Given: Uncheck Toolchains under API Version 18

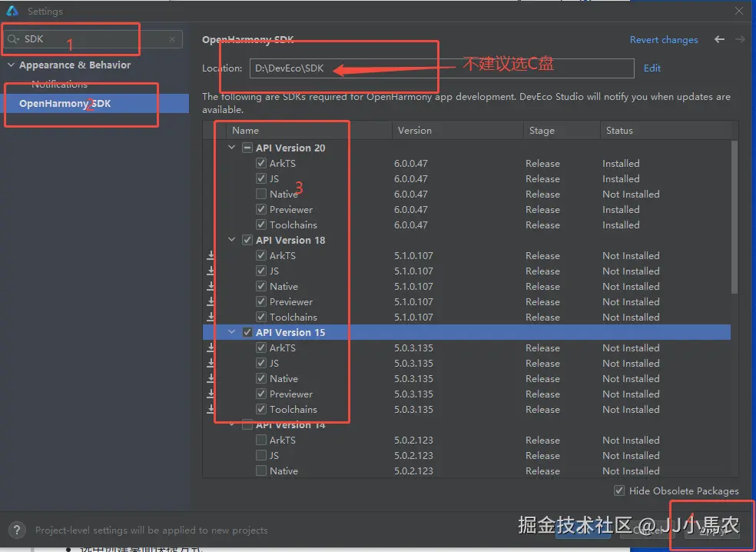Looking at the screenshot, I should pos(261,317).
